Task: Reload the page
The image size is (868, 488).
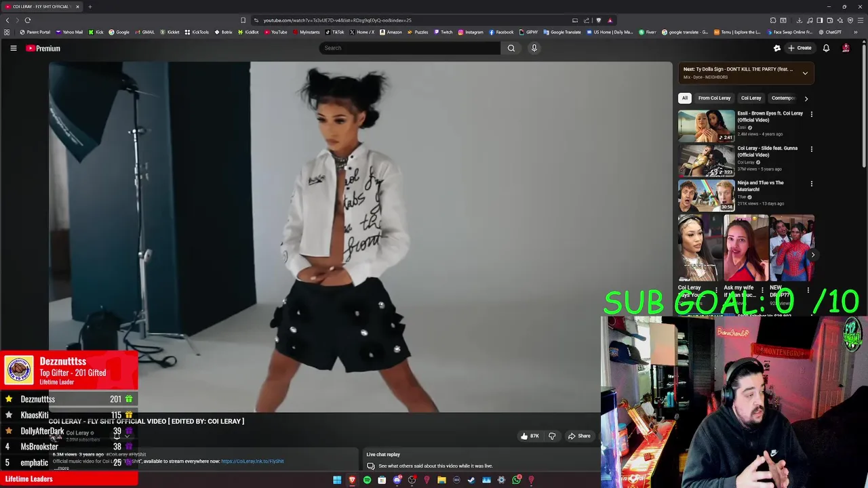Action: pos(28,20)
